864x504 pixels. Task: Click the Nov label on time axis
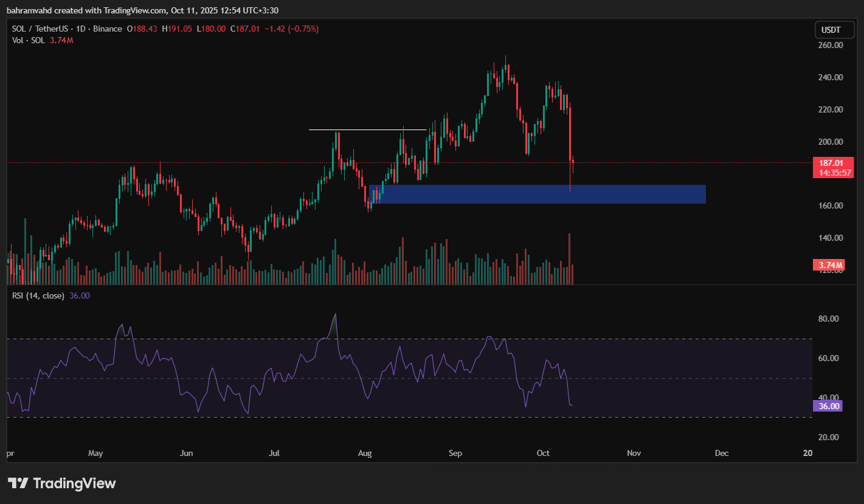coord(634,454)
